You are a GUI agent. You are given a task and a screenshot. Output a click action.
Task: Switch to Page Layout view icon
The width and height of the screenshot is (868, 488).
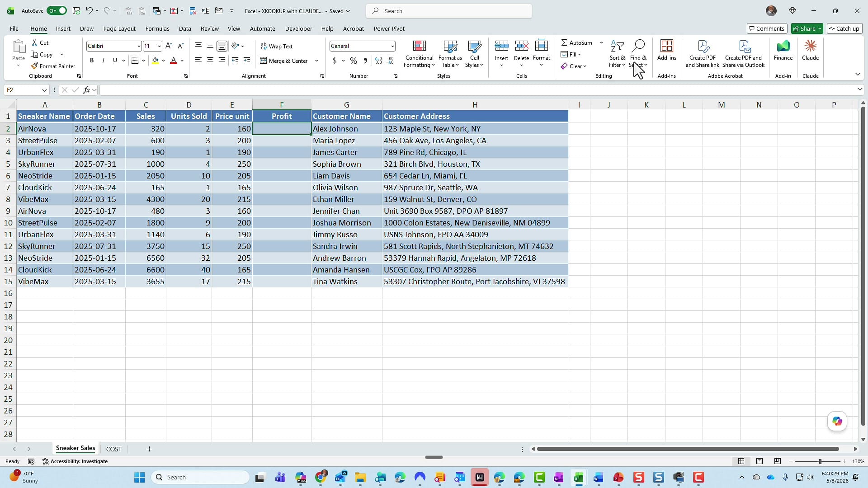click(x=759, y=461)
